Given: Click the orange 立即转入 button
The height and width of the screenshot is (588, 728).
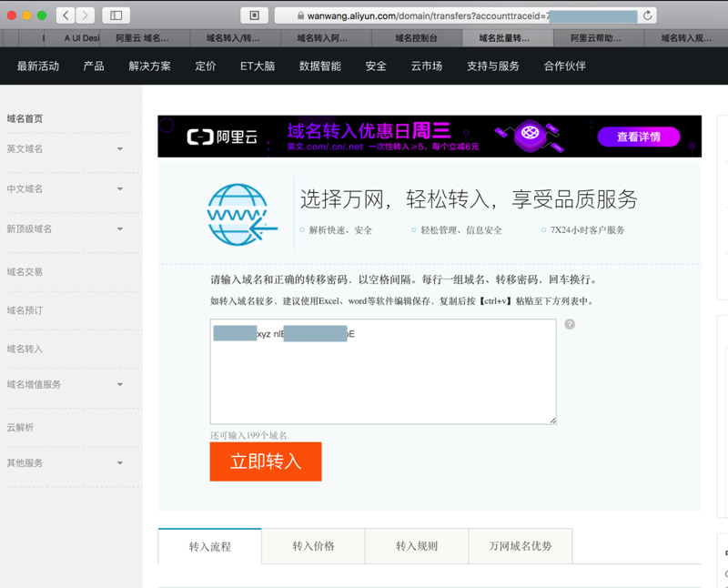Looking at the screenshot, I should point(266,461).
